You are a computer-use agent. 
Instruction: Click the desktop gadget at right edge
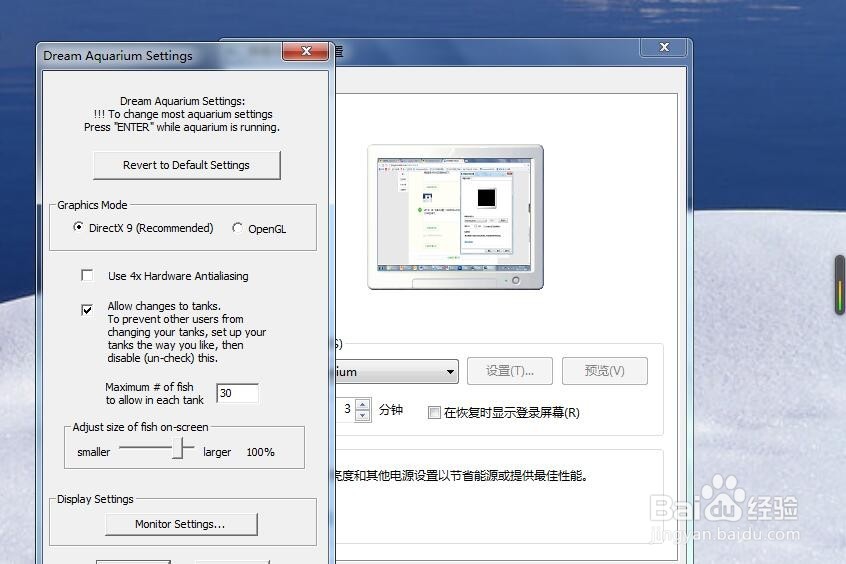[x=840, y=284]
